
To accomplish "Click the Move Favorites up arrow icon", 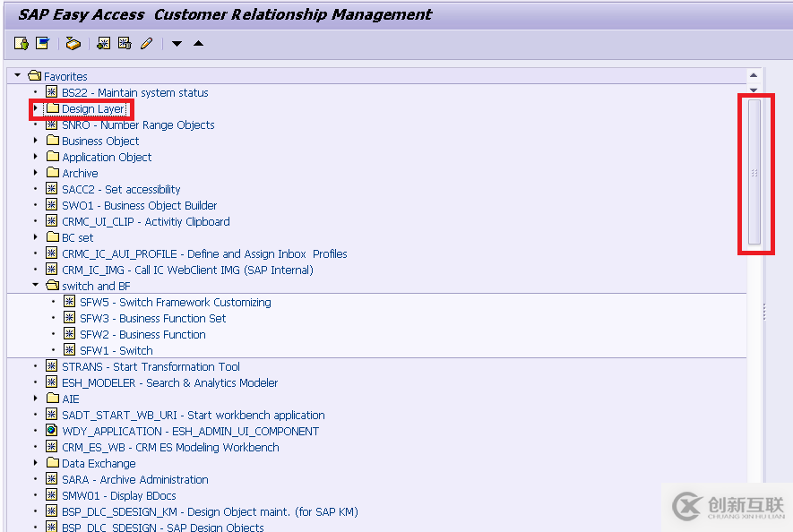I will coord(196,43).
